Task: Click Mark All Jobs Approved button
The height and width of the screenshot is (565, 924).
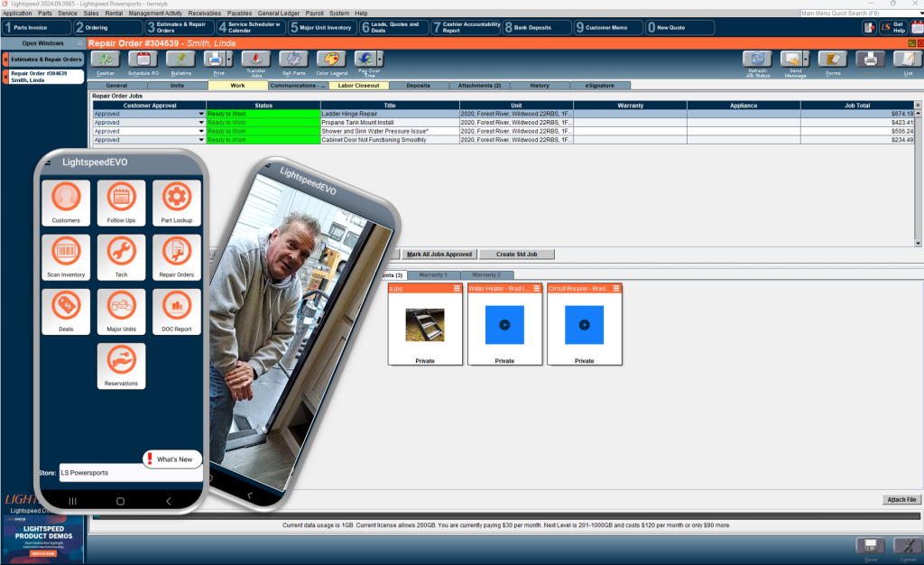Action: pos(439,255)
